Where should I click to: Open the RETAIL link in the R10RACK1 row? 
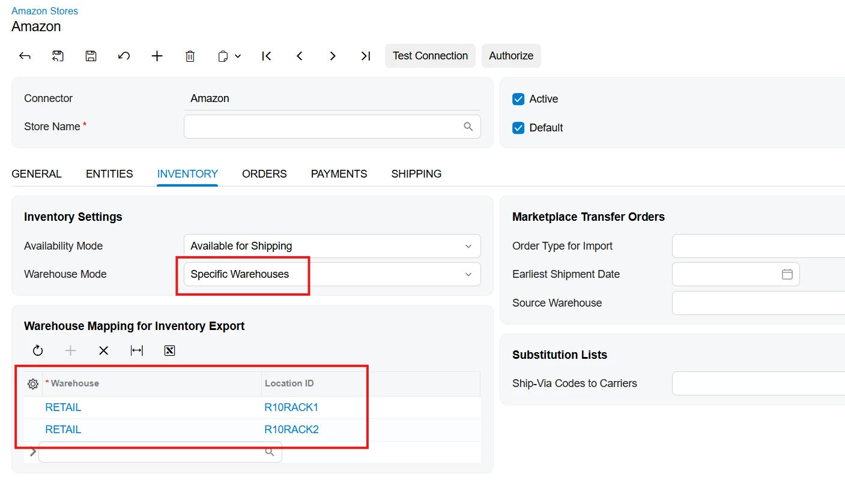pos(63,407)
